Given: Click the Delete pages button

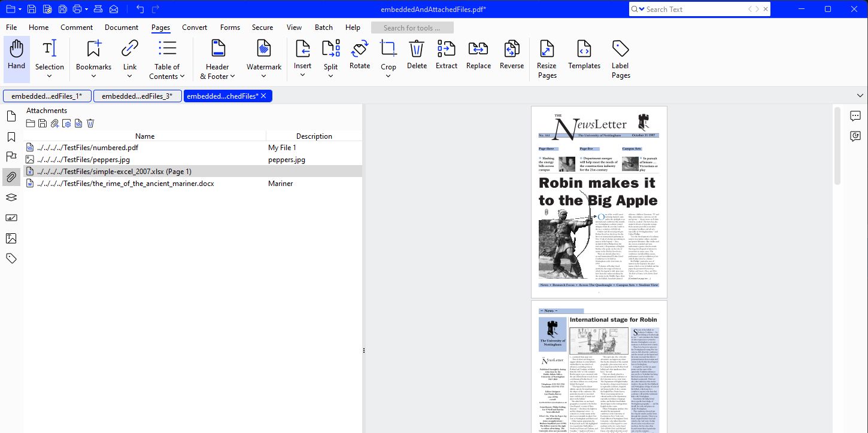Looking at the screenshot, I should pyautogui.click(x=417, y=55).
